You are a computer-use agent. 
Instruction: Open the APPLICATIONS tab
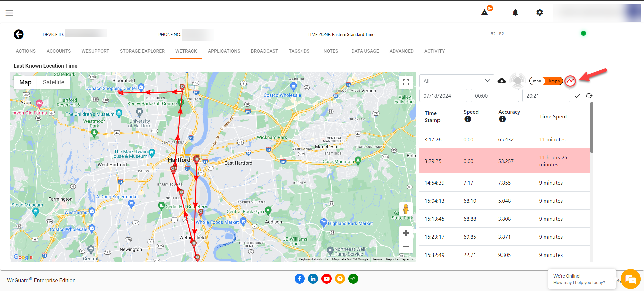point(224,51)
